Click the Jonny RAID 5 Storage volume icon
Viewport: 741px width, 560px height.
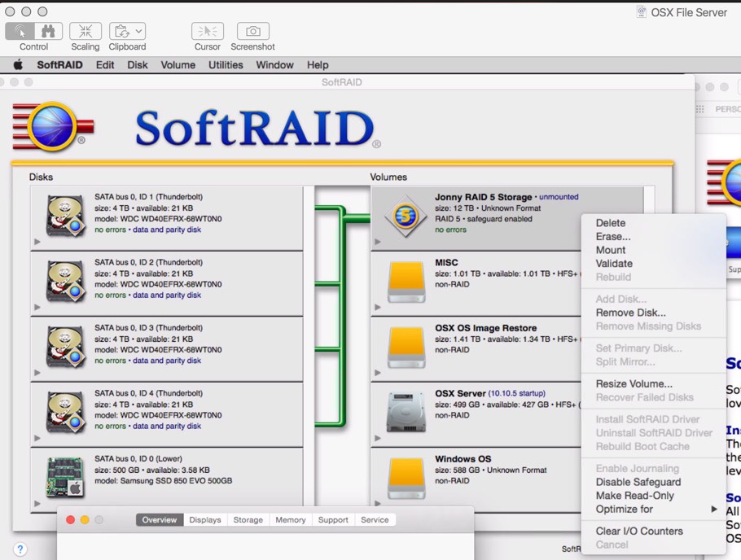tap(406, 217)
